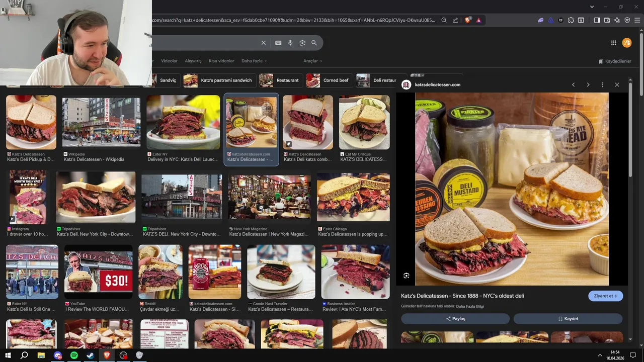Show hidden system tray icons chevron

[x=599, y=355]
